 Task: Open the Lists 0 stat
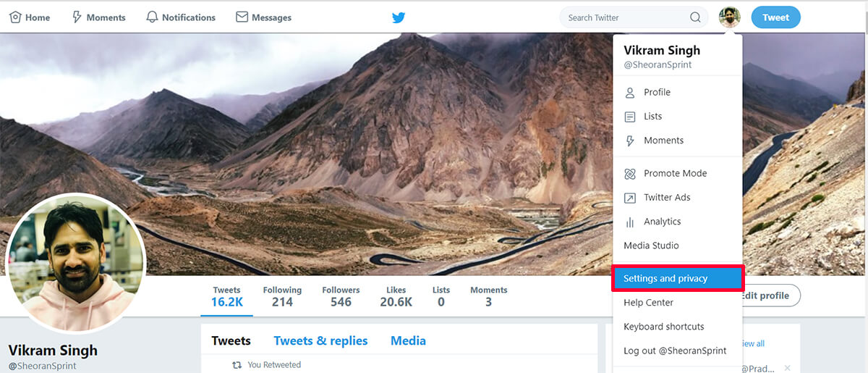441,296
